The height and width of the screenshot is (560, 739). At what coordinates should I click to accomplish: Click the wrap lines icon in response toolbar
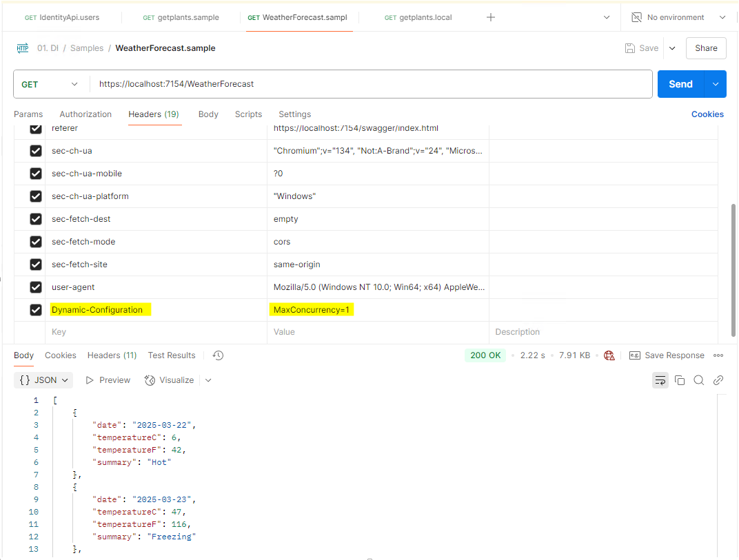tap(660, 380)
